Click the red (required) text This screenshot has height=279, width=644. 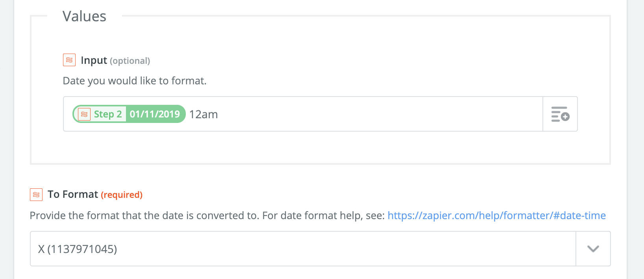coord(122,195)
